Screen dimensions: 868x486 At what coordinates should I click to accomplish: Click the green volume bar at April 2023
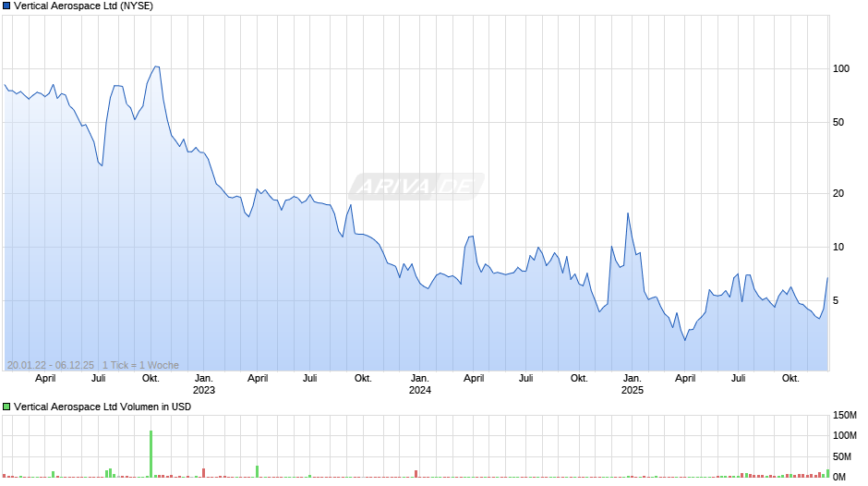coord(258,471)
